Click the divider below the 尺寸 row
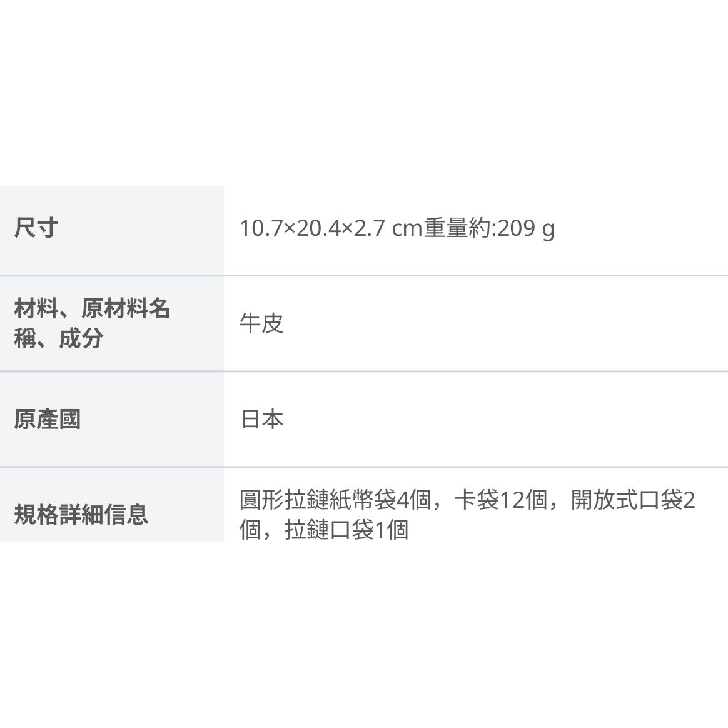 pos(364,276)
